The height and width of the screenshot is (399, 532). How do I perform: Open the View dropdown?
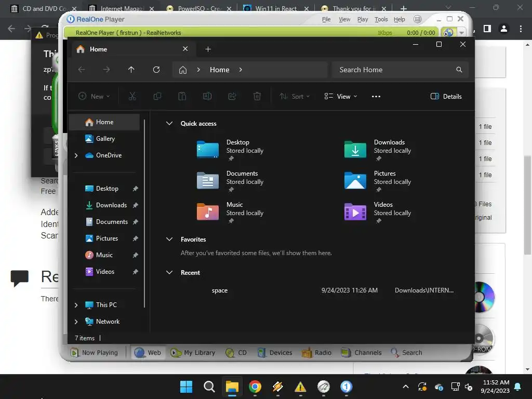click(341, 96)
